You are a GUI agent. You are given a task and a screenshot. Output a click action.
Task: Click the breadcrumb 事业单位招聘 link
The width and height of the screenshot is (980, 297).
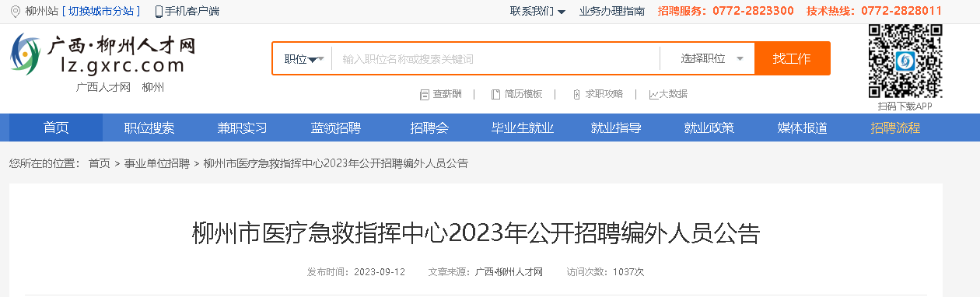[x=157, y=163]
